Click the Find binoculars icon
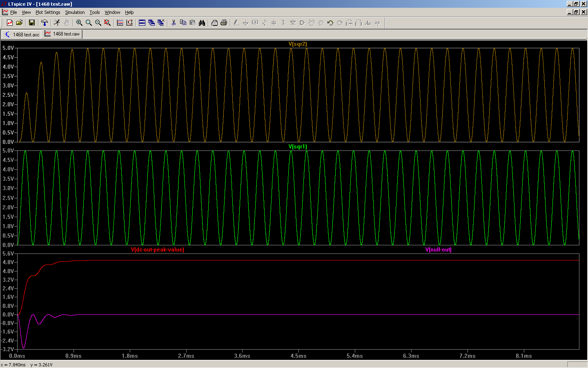The image size is (588, 368). tap(202, 23)
